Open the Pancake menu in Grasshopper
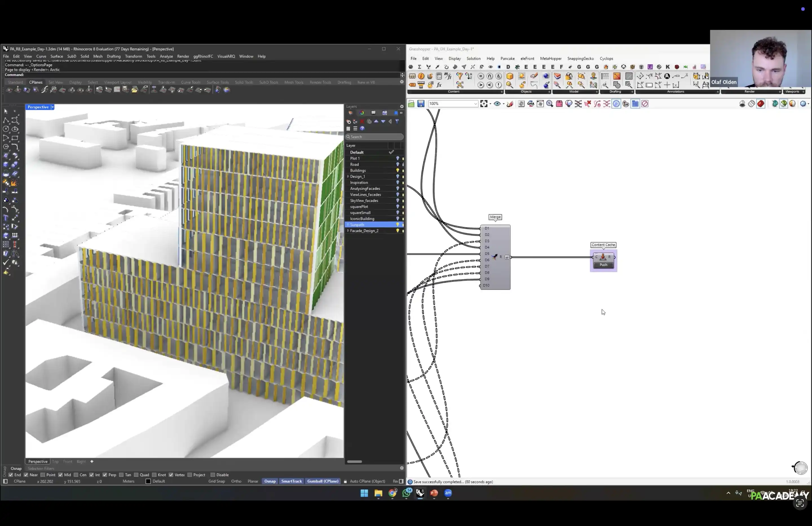 pyautogui.click(x=507, y=59)
